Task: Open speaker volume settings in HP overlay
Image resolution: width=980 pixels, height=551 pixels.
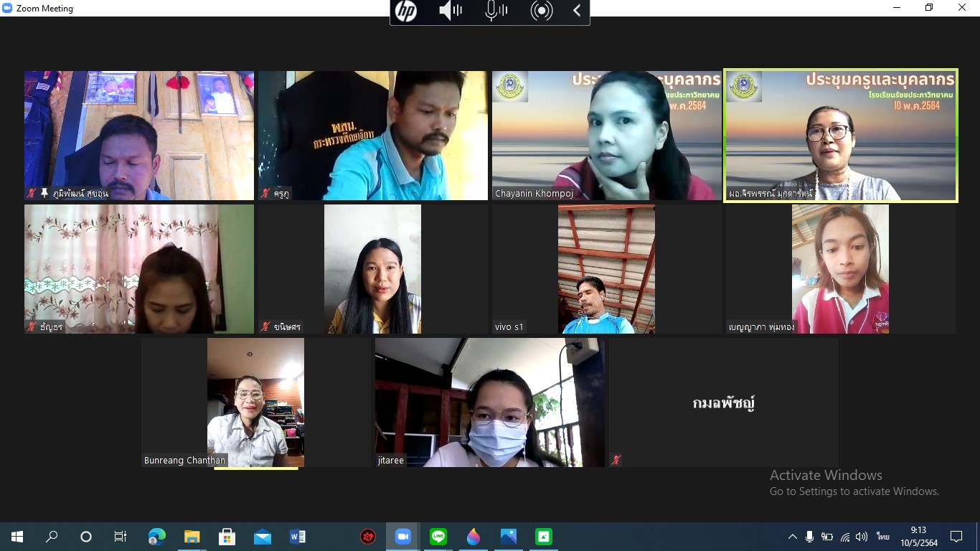Action: pos(450,11)
